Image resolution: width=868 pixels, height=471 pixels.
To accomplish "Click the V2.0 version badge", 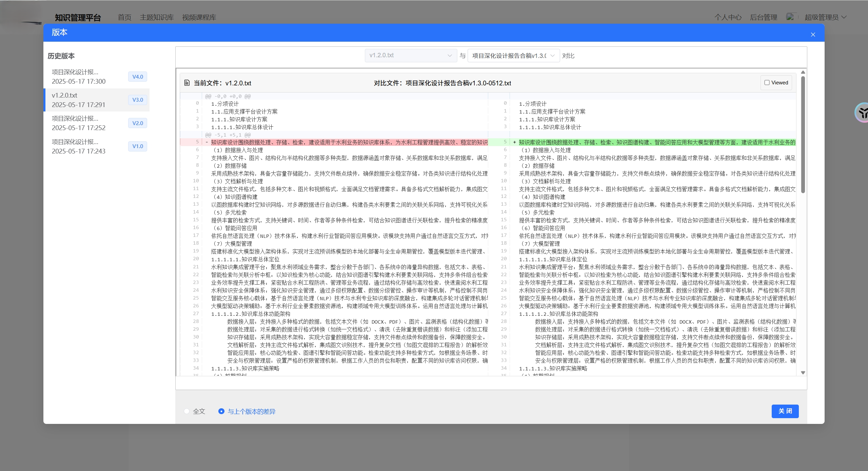I will pyautogui.click(x=137, y=123).
